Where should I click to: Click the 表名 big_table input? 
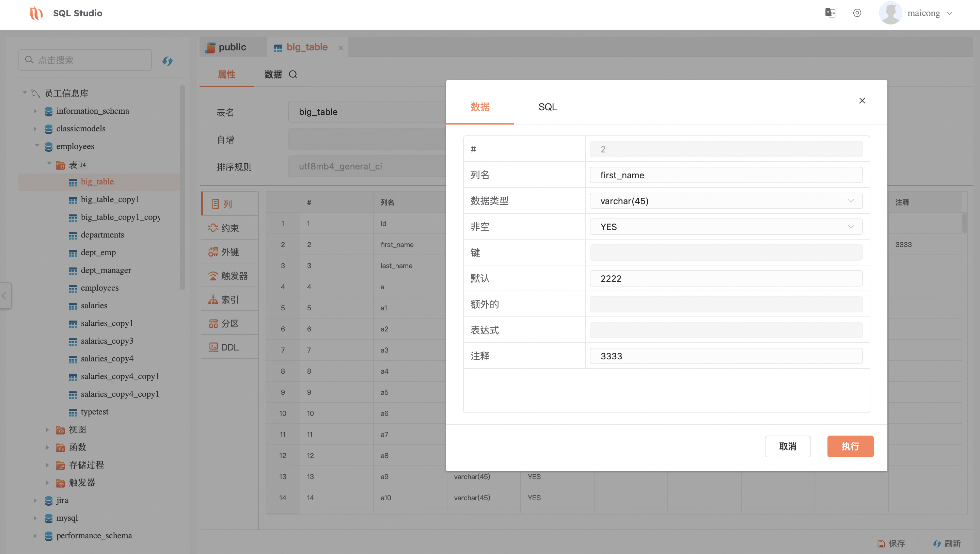(367, 112)
